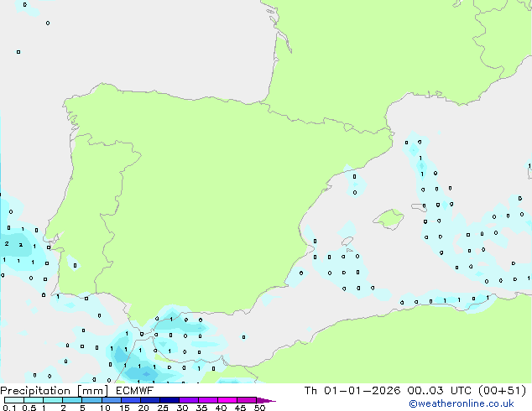Screen dimensions: 532x411
Task: Click the '10' scale label
Action: point(105,408)
